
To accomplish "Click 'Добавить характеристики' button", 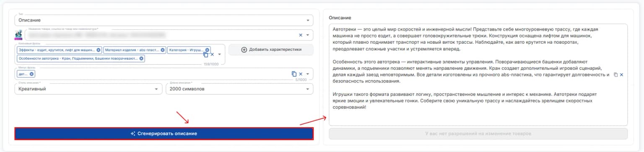I will pyautogui.click(x=271, y=50).
